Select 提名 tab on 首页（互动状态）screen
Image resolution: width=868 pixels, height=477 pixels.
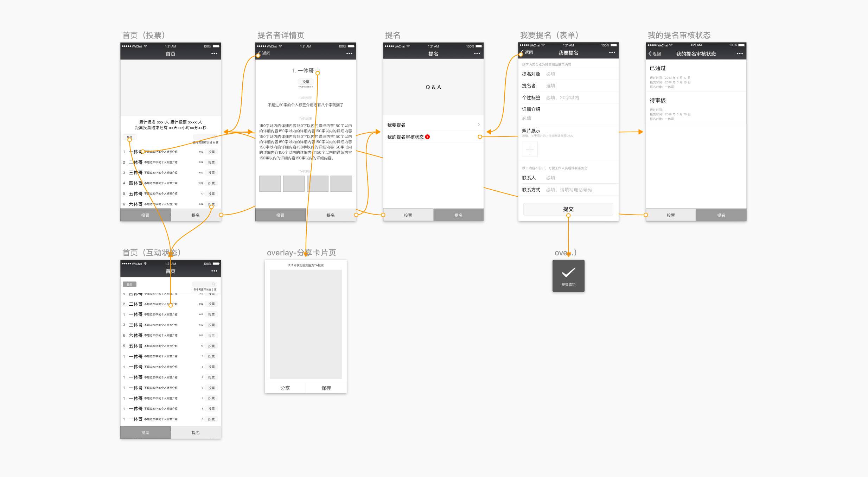tap(196, 432)
